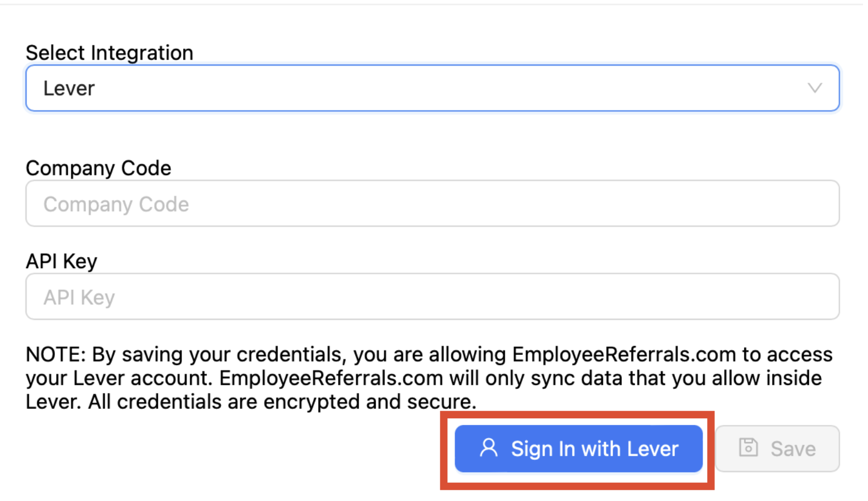
Task: Open the integration choices list showing Lever
Action: click(x=433, y=88)
